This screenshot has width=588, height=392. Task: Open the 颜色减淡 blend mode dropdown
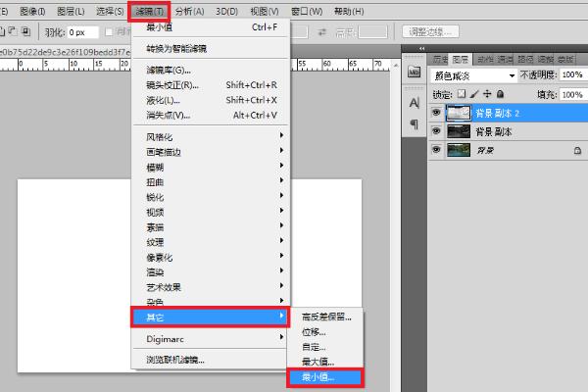coord(473,75)
